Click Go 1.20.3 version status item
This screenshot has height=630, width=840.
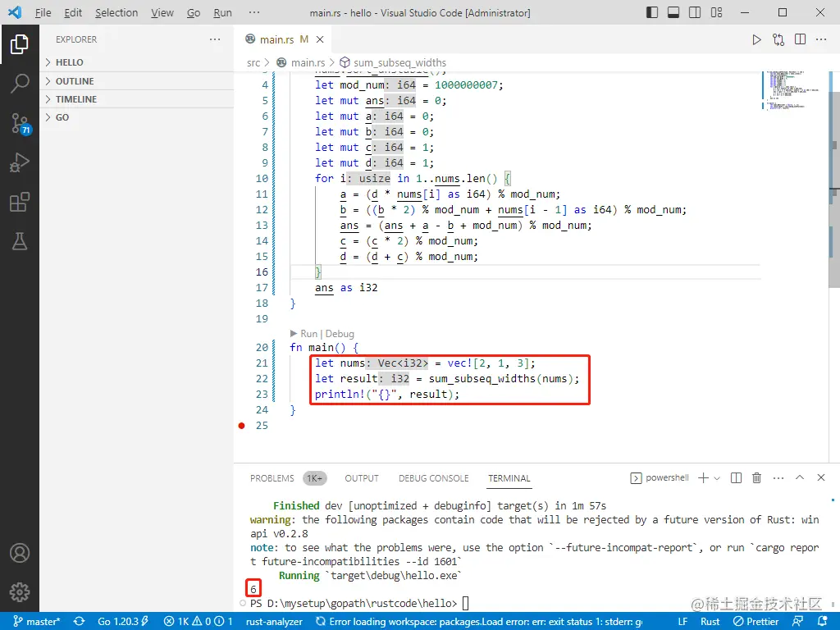pyautogui.click(x=123, y=622)
